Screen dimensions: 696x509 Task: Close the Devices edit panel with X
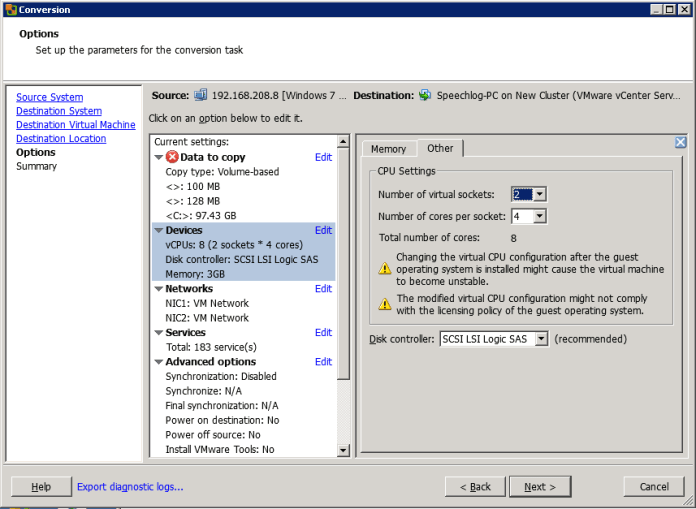click(x=680, y=143)
